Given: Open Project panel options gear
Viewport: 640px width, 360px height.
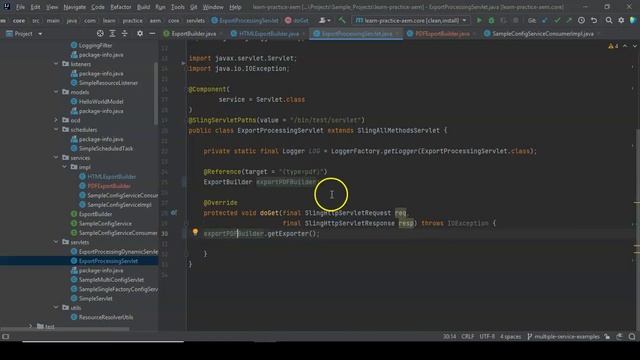Looking at the screenshot, I should tap(140, 33).
